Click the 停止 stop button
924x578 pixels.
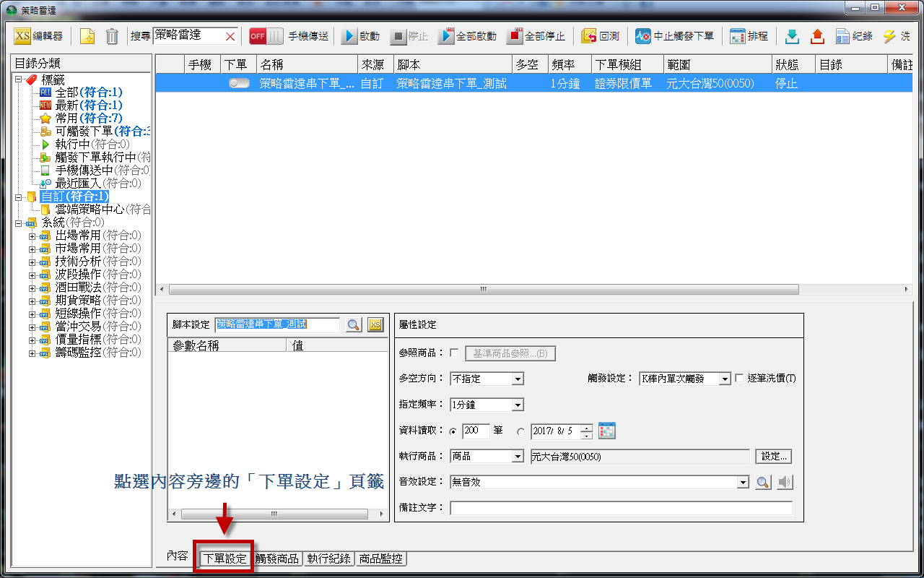click(x=409, y=36)
